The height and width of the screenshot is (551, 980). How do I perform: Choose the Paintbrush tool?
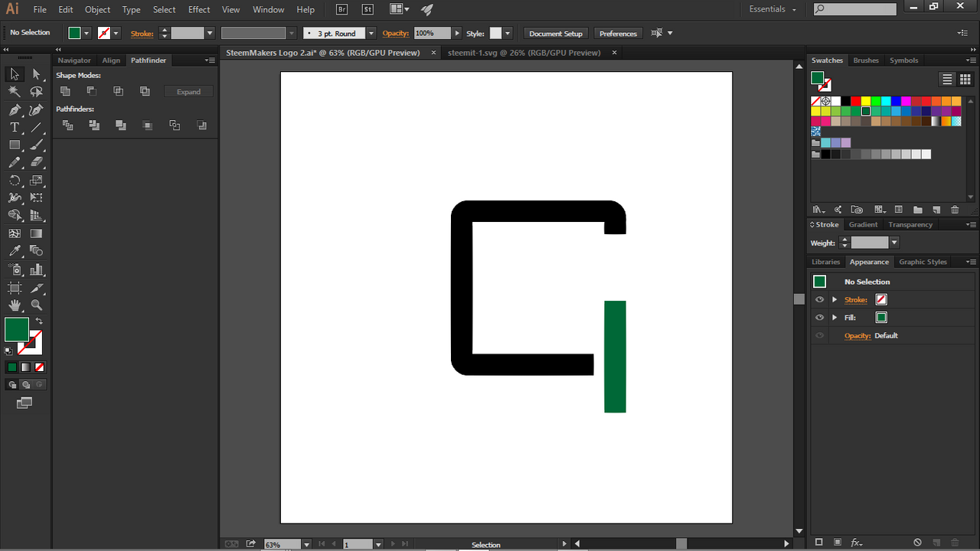(36, 145)
